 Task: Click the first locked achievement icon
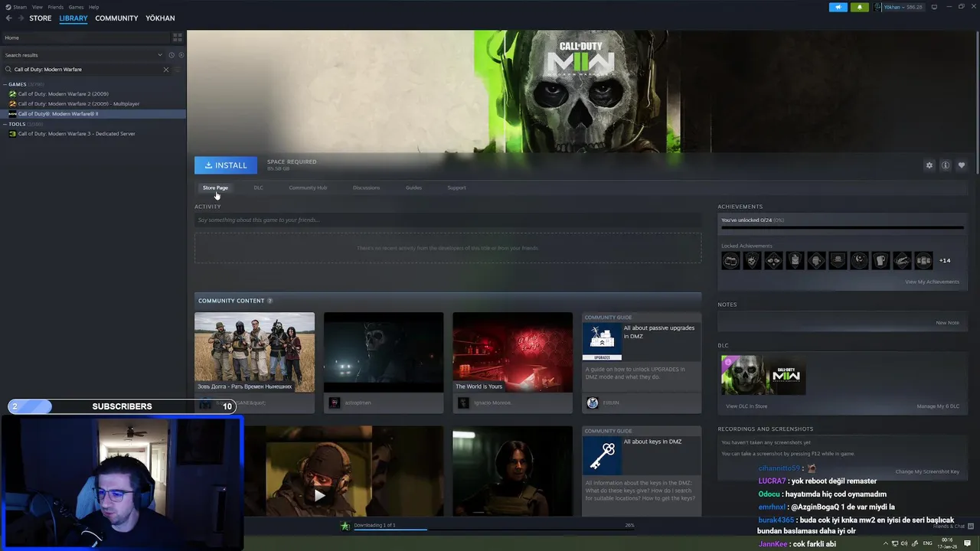click(x=730, y=260)
